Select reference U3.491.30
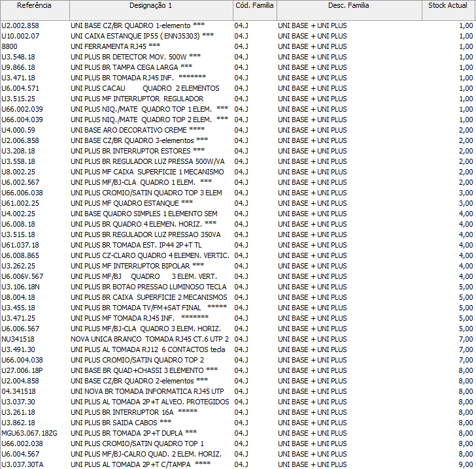The image size is (476, 469). [18, 350]
